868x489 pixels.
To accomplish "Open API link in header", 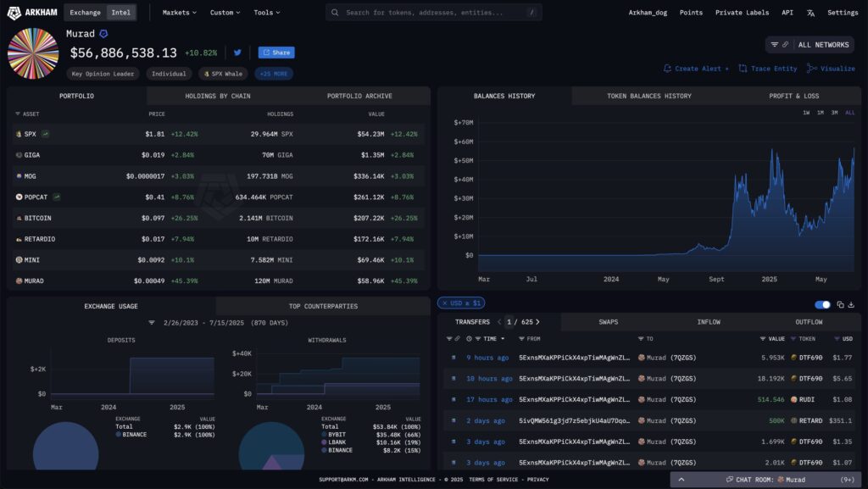I will [787, 12].
